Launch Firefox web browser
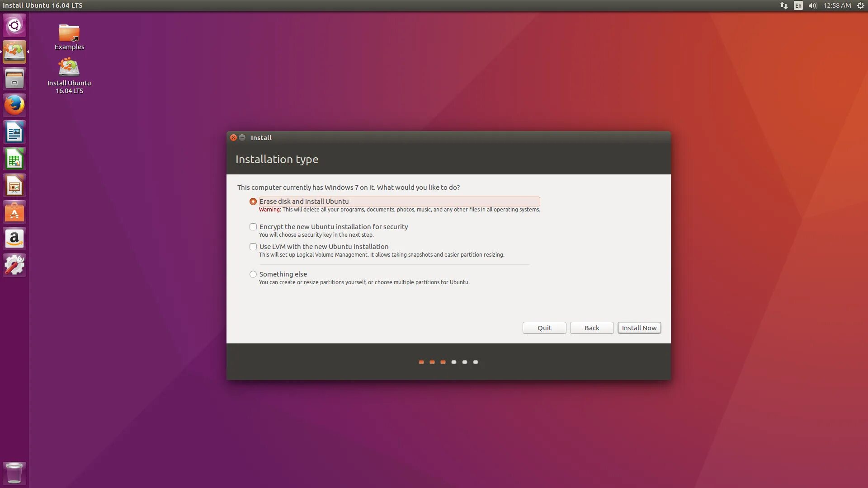Screen dimensions: 868x488 coord(14,105)
